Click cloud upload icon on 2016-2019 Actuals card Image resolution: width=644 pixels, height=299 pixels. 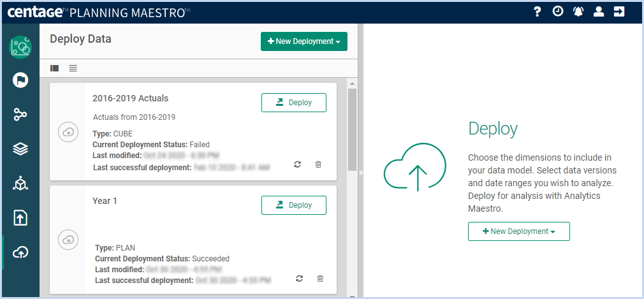pos(68,132)
